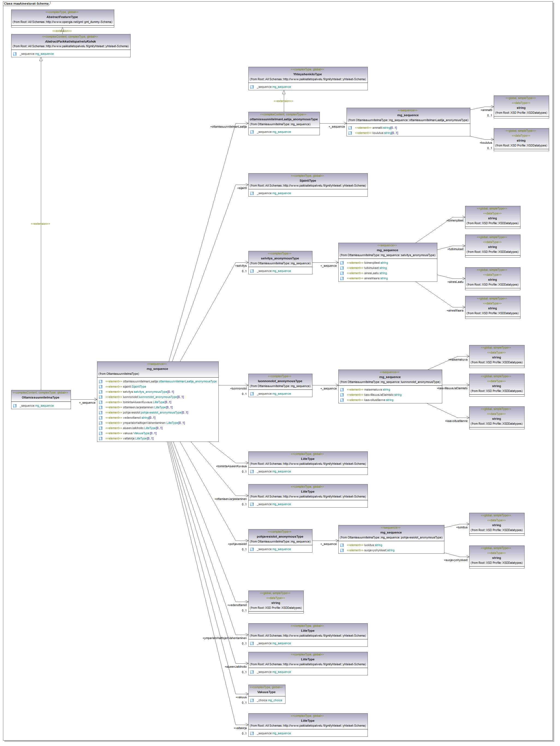The image size is (560, 746).
Task: Click the icon before valtakirja:LiiteType[0..1] element
Action: point(101,438)
